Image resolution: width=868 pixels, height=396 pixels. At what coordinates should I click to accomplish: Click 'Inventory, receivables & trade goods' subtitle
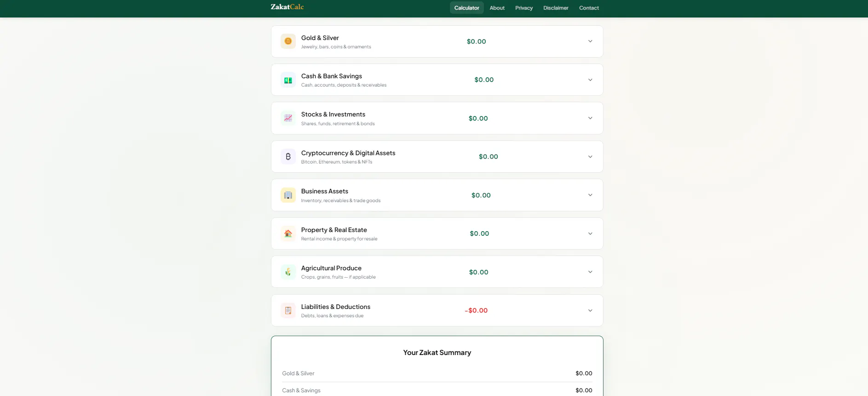coord(341,201)
